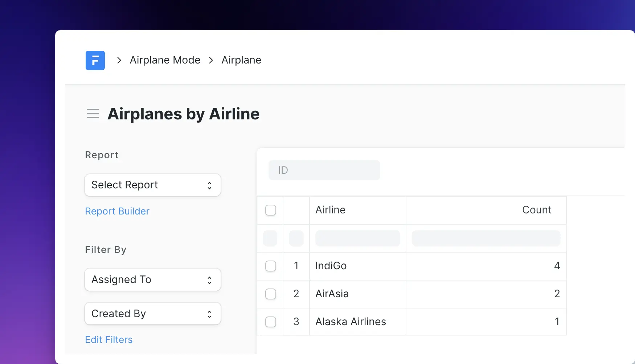635x364 pixels.
Task: Open the Select Report dropdown
Action: tap(153, 185)
